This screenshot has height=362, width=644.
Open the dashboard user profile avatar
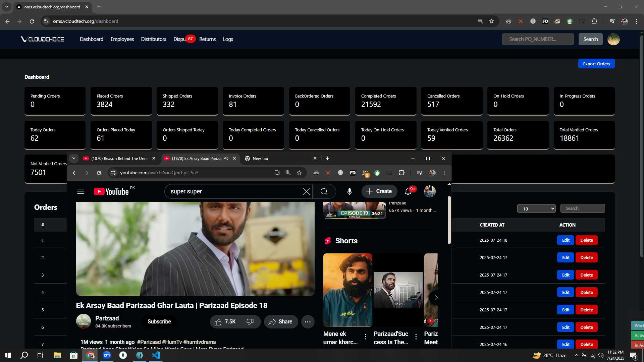tap(613, 39)
